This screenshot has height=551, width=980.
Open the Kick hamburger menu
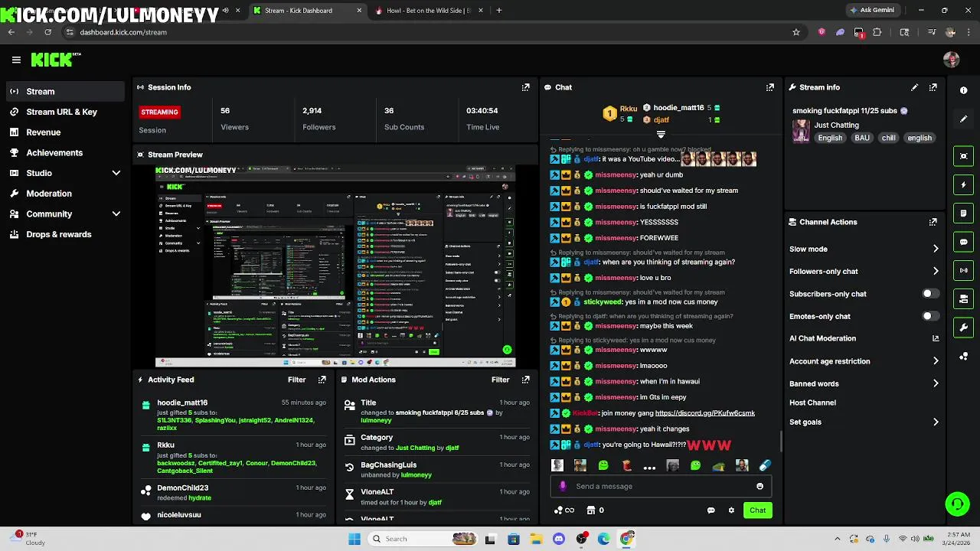[16, 60]
